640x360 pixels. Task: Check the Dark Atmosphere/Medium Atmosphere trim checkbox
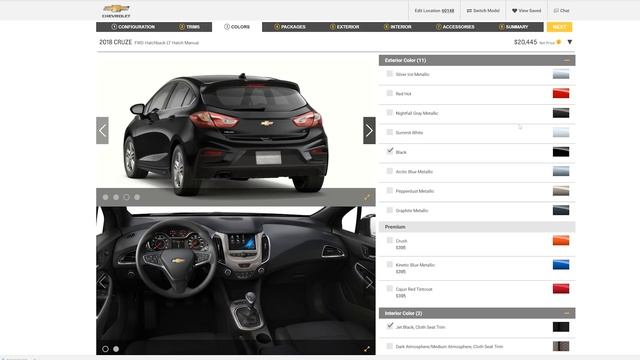pos(390,346)
